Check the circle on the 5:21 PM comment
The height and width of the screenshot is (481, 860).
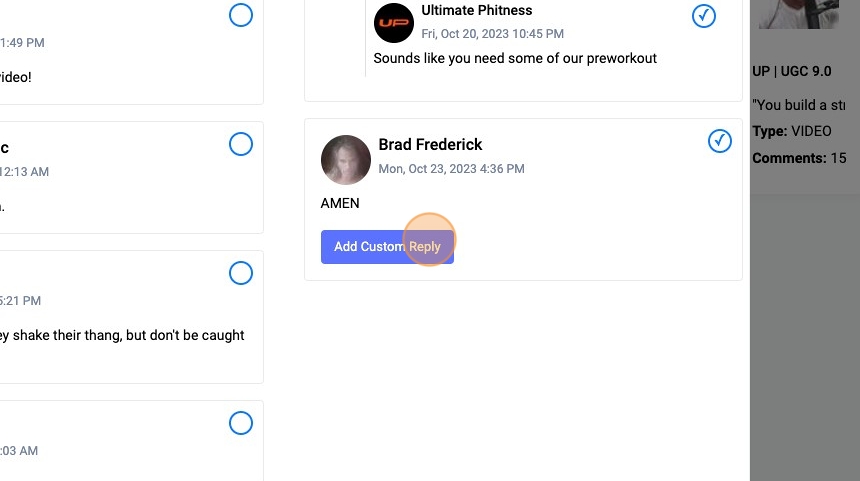[x=241, y=273]
